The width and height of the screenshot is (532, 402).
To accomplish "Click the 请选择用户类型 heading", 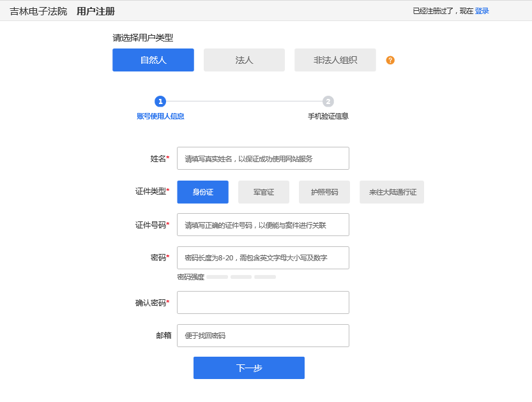I will pos(143,38).
